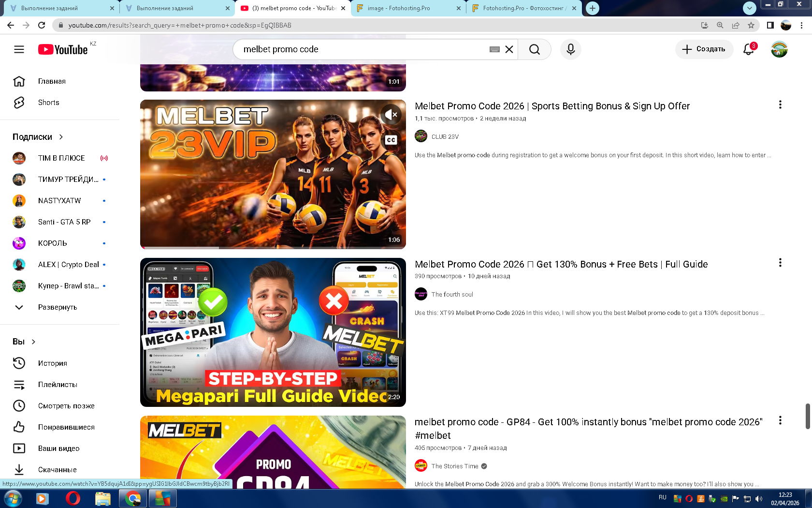Expand the Вы section

[24, 342]
